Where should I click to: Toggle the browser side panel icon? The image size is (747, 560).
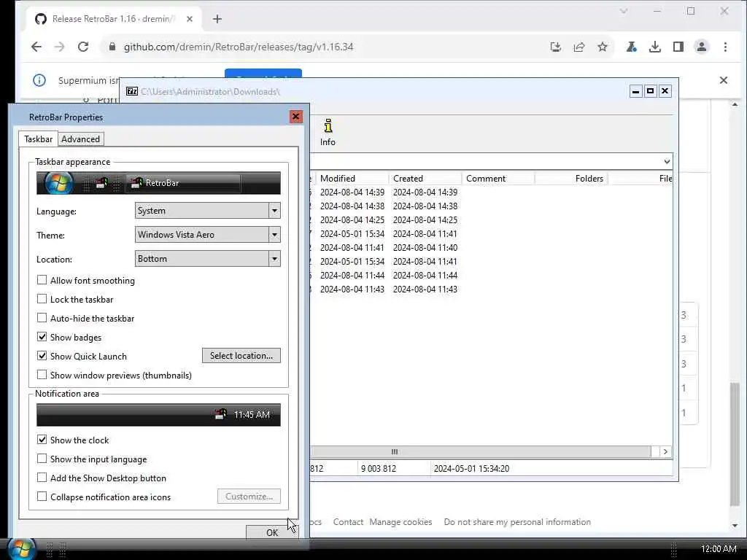click(x=678, y=47)
